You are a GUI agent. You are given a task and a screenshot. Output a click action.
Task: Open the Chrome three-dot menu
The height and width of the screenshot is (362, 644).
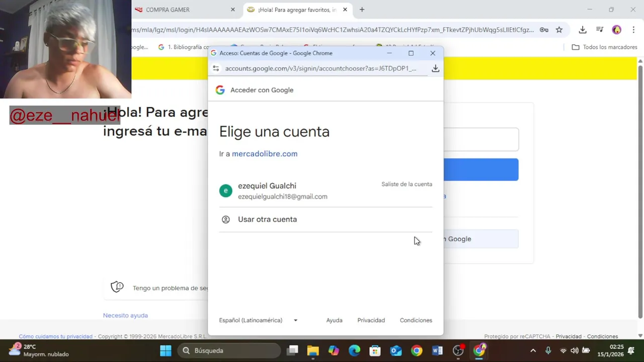click(x=633, y=30)
